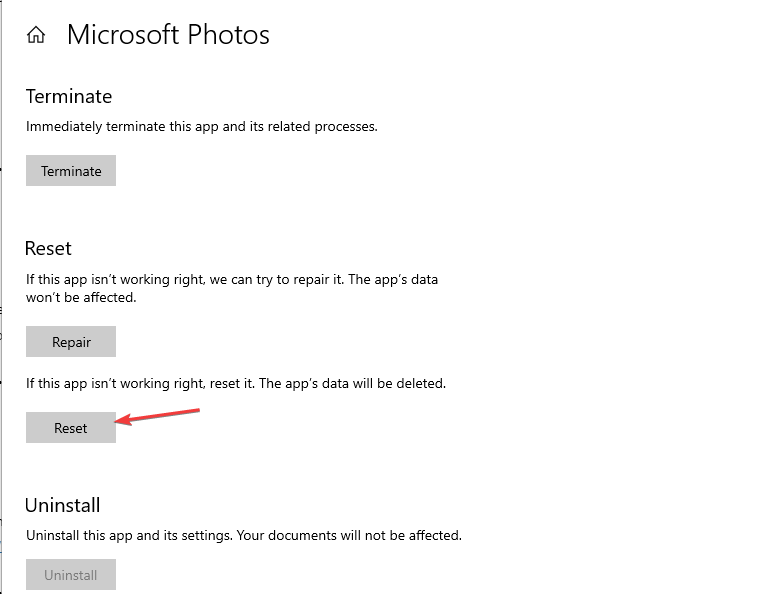This screenshot has width=776, height=594.
Task: Click the greyed-out Uninstall button
Action: click(71, 575)
